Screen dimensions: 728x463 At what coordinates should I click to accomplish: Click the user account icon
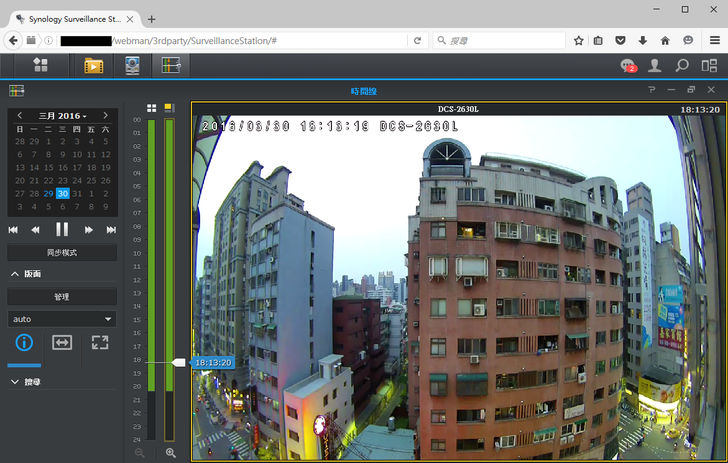[x=655, y=66]
